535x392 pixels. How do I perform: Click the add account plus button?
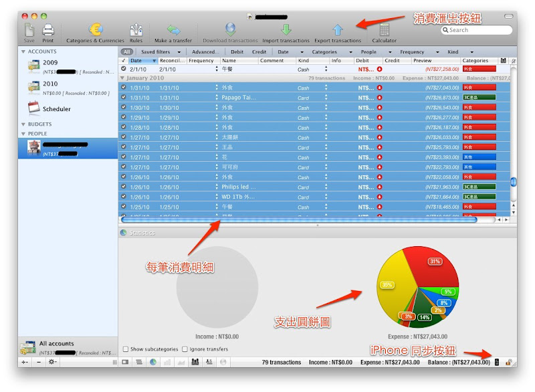[25, 362]
